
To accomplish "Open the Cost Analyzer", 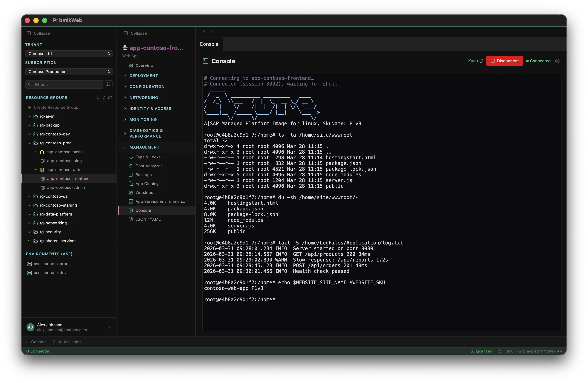I will 149,166.
